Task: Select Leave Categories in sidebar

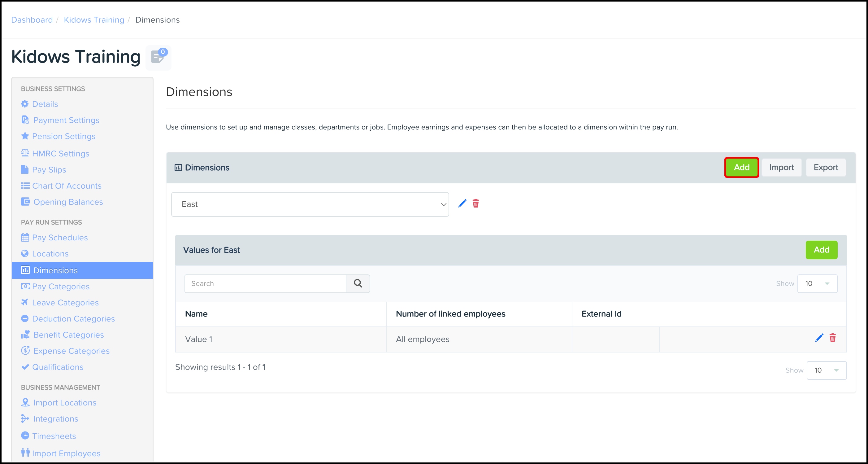Action: click(x=65, y=303)
